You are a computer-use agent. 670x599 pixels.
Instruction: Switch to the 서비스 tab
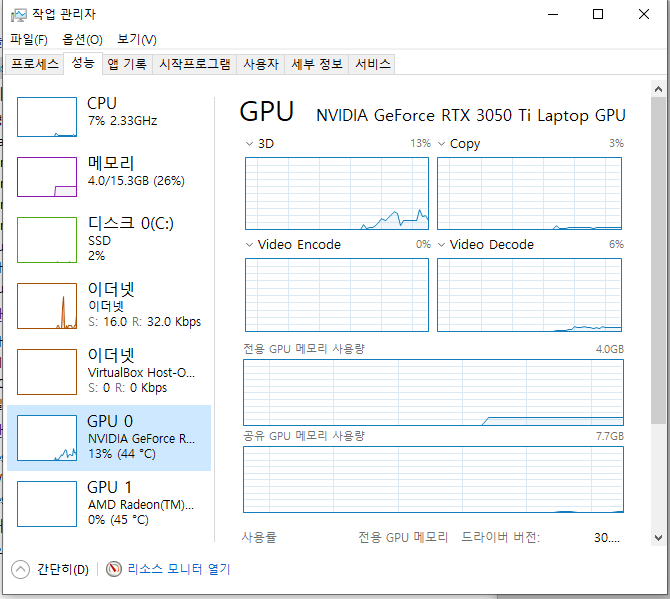373,64
